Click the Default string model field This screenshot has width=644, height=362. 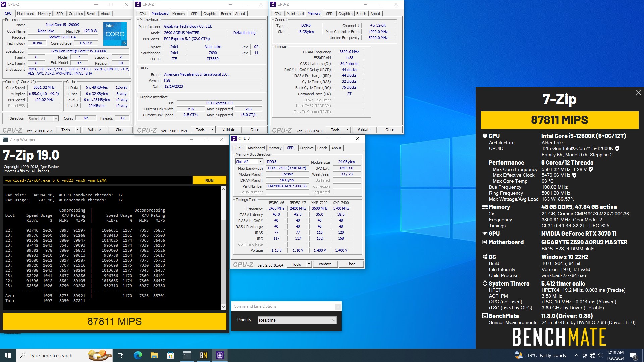click(244, 33)
